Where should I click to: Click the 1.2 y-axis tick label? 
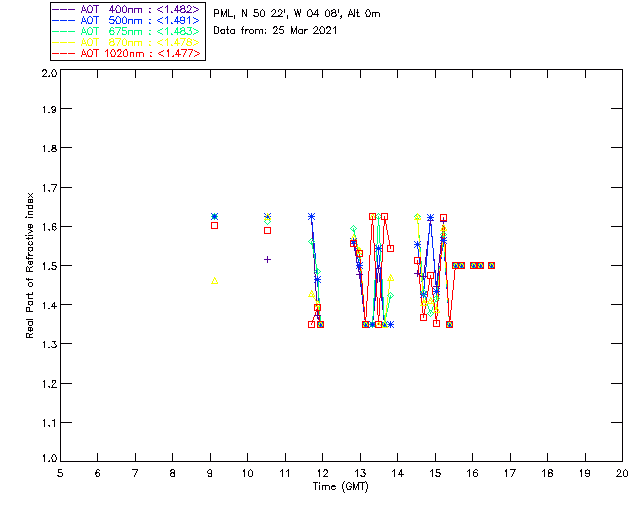[49, 384]
